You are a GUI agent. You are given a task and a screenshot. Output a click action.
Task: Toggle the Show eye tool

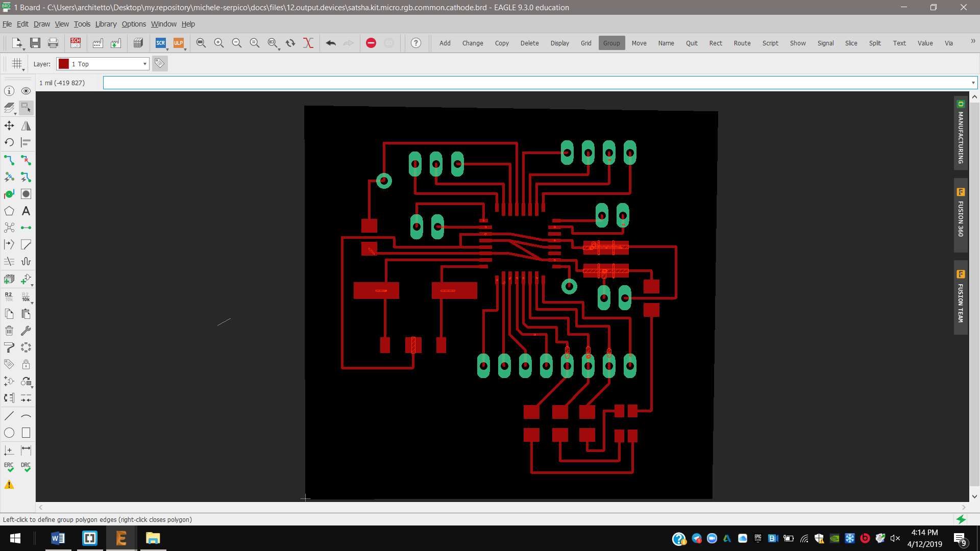[x=26, y=91]
